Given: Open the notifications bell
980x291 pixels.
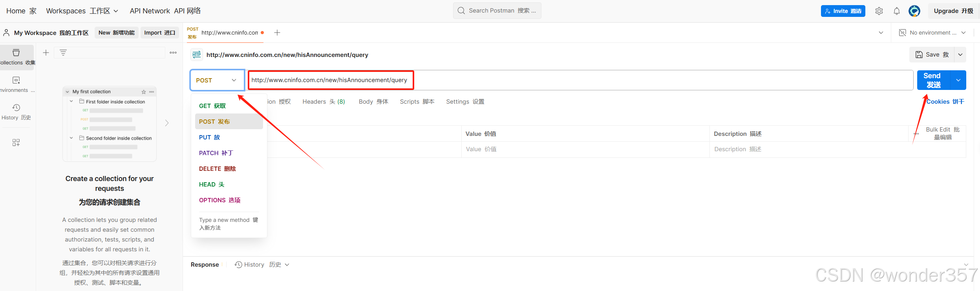Looking at the screenshot, I should coord(896,11).
